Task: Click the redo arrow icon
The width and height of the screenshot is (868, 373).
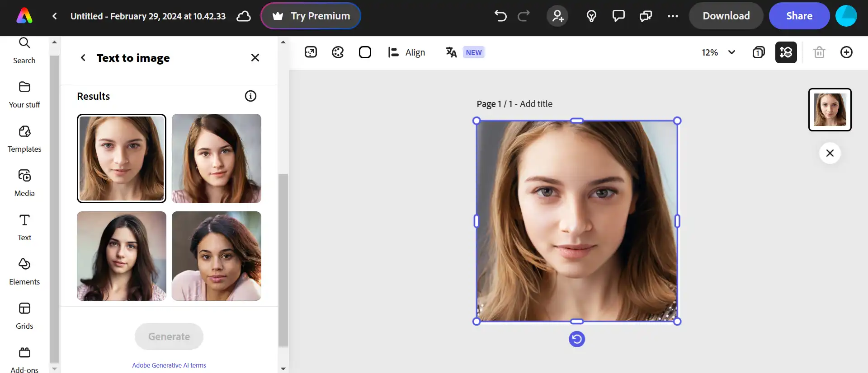Action: 524,16
